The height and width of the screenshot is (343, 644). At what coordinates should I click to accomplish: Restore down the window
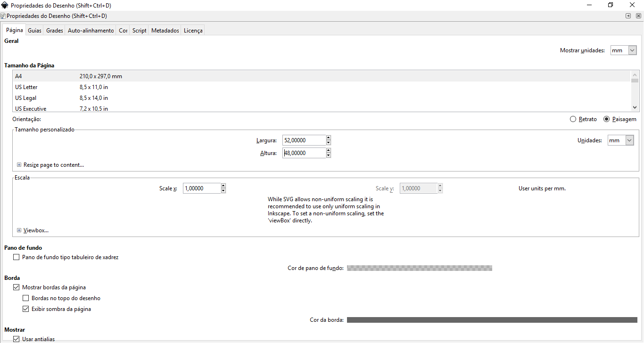click(x=611, y=5)
